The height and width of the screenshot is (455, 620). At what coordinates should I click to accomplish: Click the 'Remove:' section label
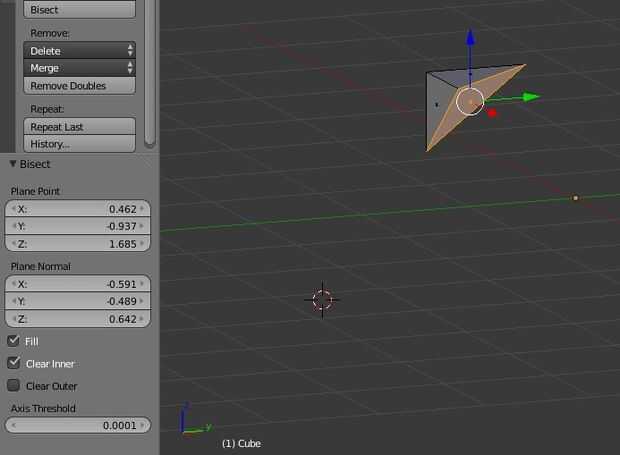tap(50, 33)
